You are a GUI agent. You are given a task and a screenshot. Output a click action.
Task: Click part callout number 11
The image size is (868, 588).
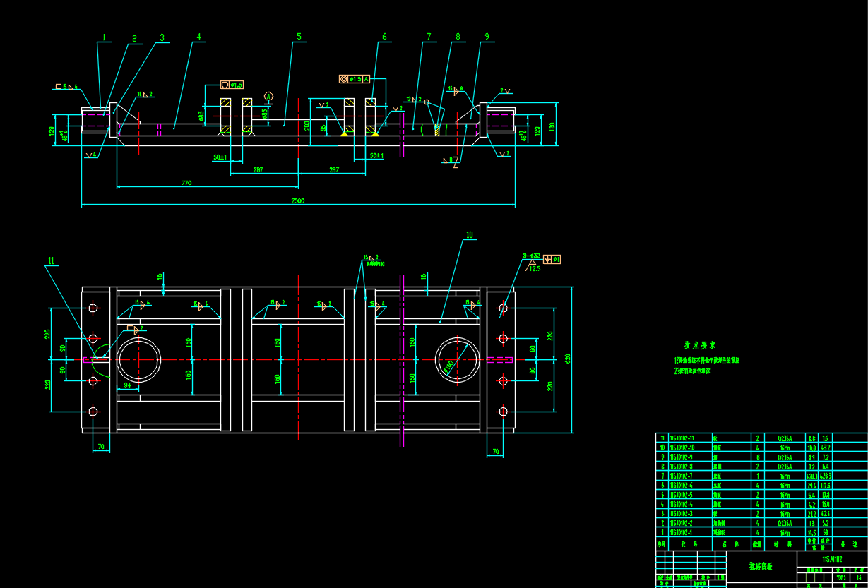coord(50,260)
